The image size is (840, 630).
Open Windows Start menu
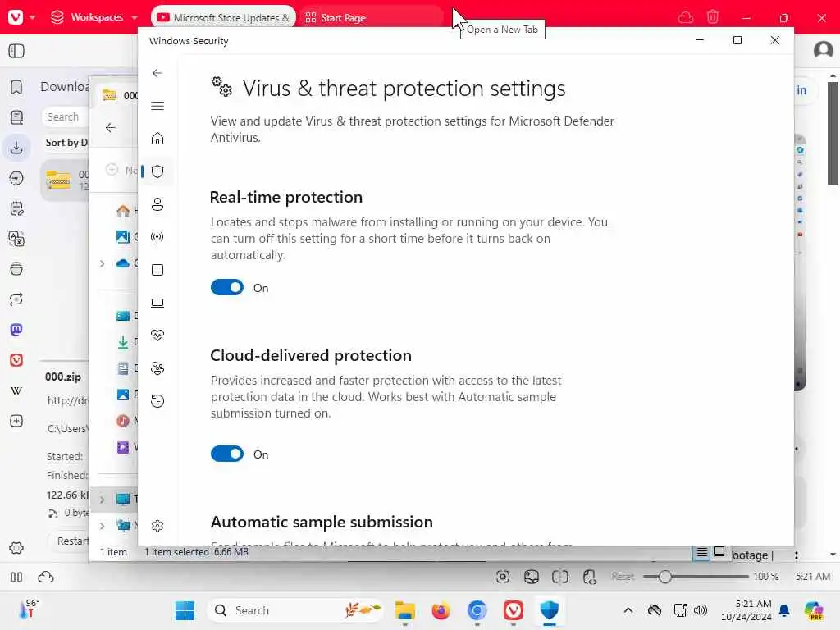[185, 610]
